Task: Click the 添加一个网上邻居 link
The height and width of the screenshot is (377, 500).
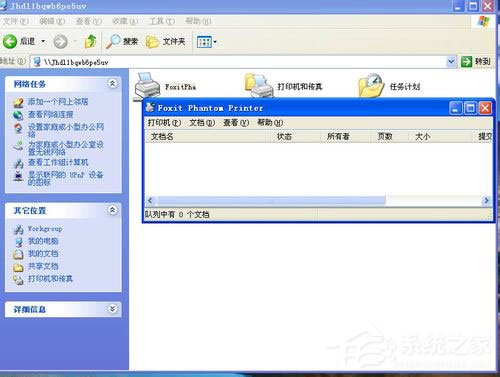Action: click(58, 102)
